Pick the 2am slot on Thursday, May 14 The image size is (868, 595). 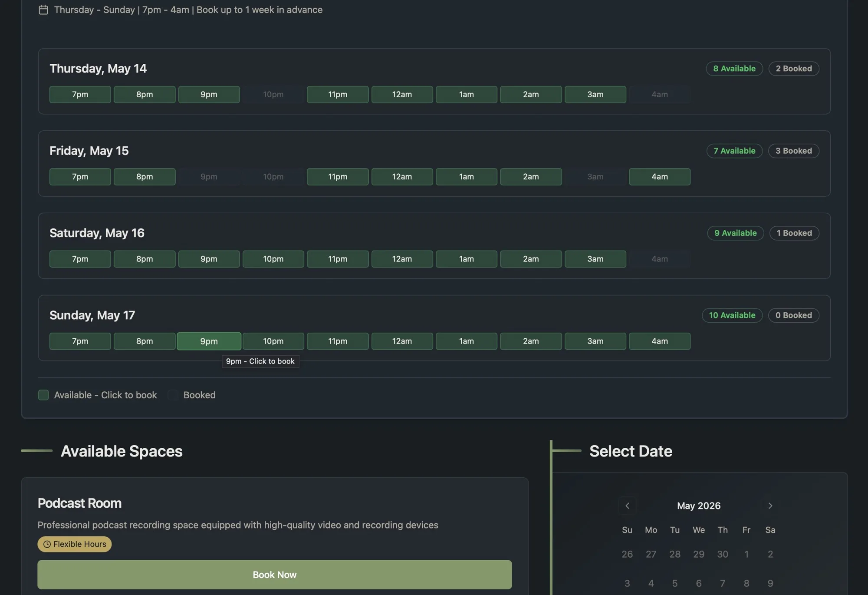(531, 94)
